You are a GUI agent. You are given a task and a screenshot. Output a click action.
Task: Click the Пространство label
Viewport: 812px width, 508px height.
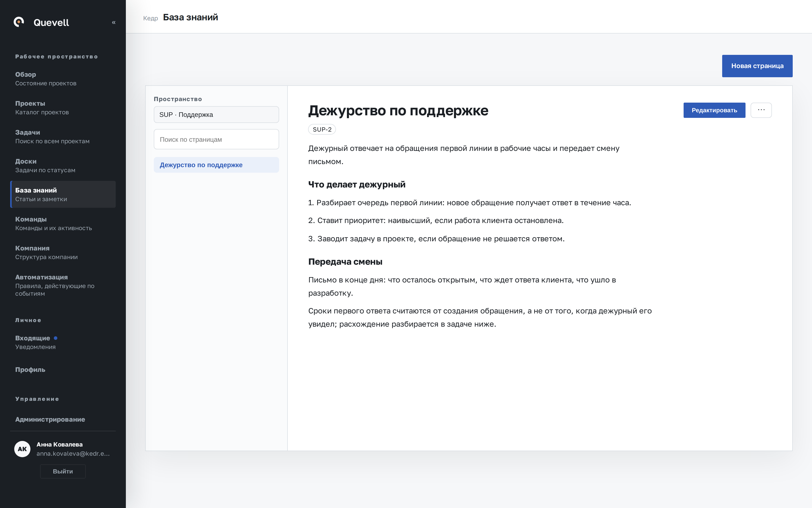click(178, 99)
